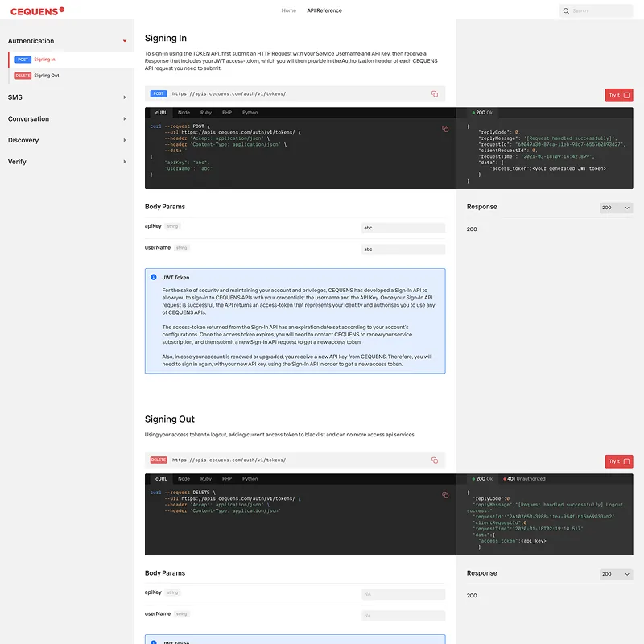Select Ruby tab in Signing In code block
This screenshot has height=644, width=644.
point(206,113)
